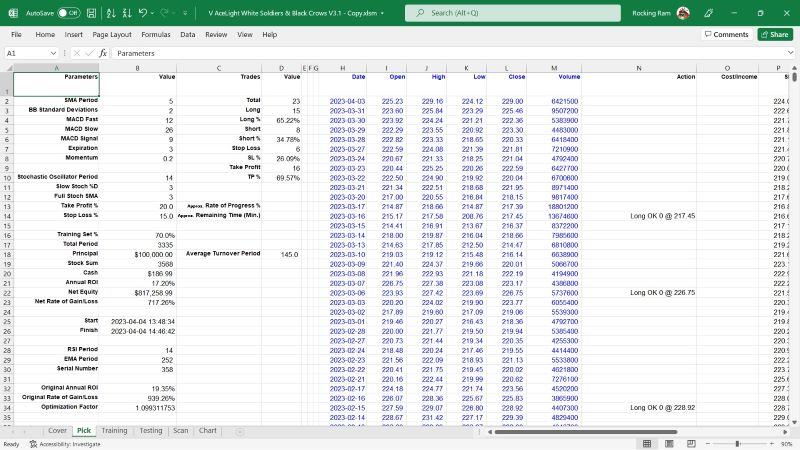Open the Formulas ribbon tab
The width and height of the screenshot is (800, 450).
[x=155, y=34]
